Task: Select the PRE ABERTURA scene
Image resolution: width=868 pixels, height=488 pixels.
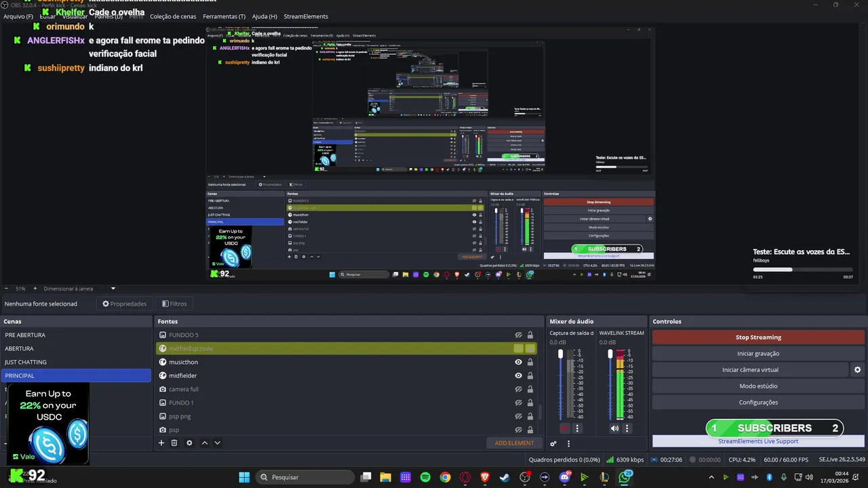Action: click(x=76, y=335)
